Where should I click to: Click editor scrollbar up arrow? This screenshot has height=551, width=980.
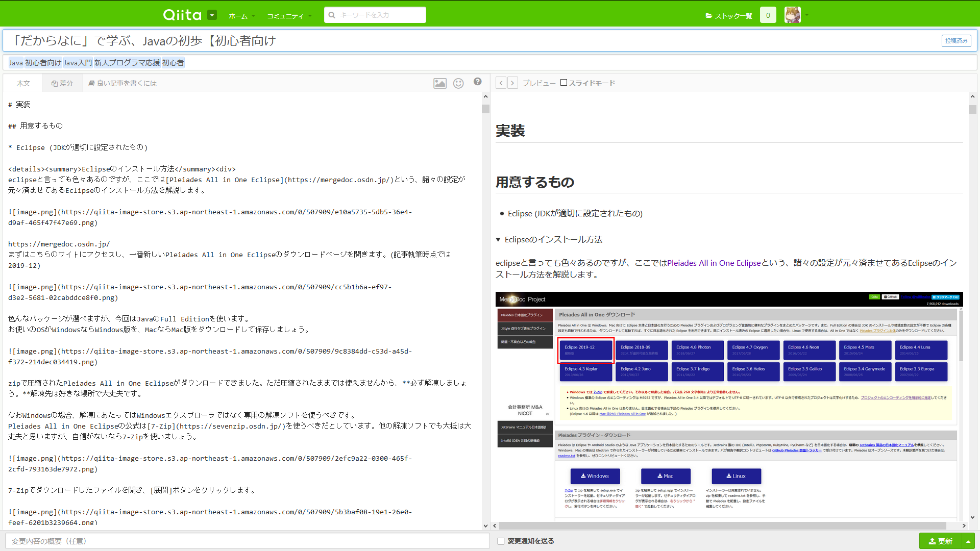coord(485,96)
